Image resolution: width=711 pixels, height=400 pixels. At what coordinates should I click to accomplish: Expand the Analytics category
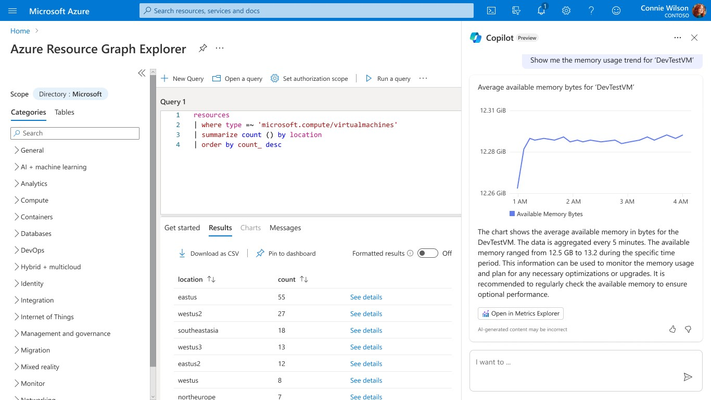16,184
